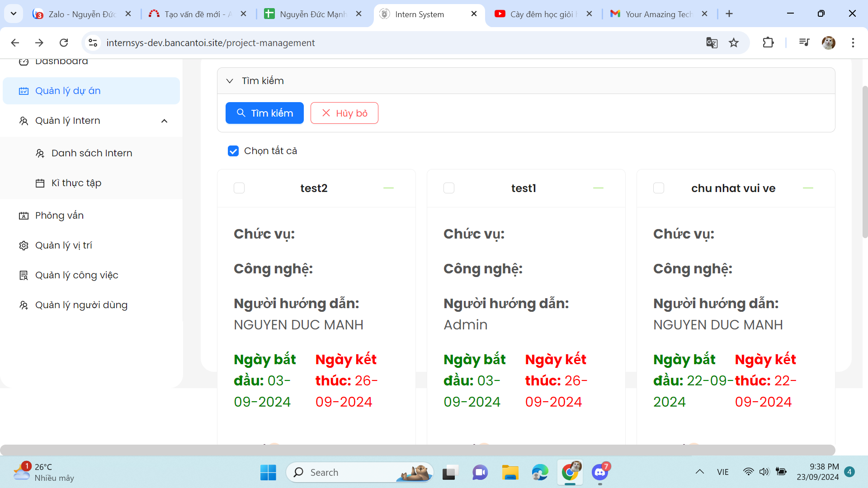Uncheck the 'Chọn tất cả' checkbox
The image size is (868, 488).
pyautogui.click(x=233, y=151)
